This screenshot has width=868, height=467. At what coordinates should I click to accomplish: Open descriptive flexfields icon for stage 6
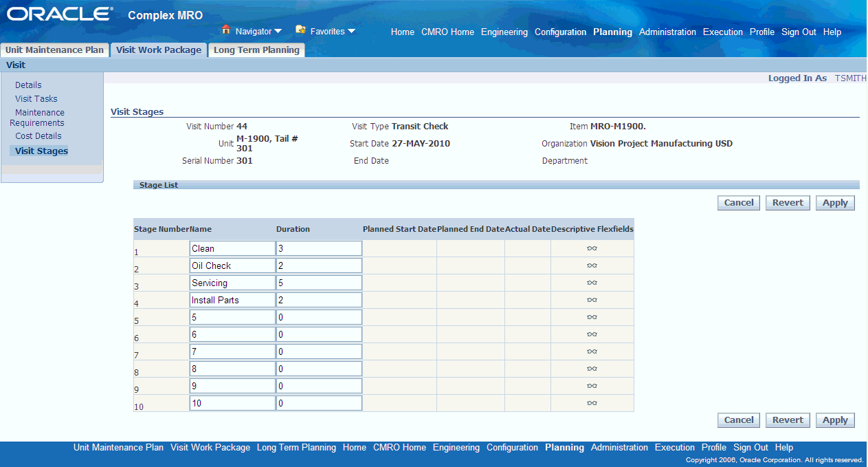[592, 334]
